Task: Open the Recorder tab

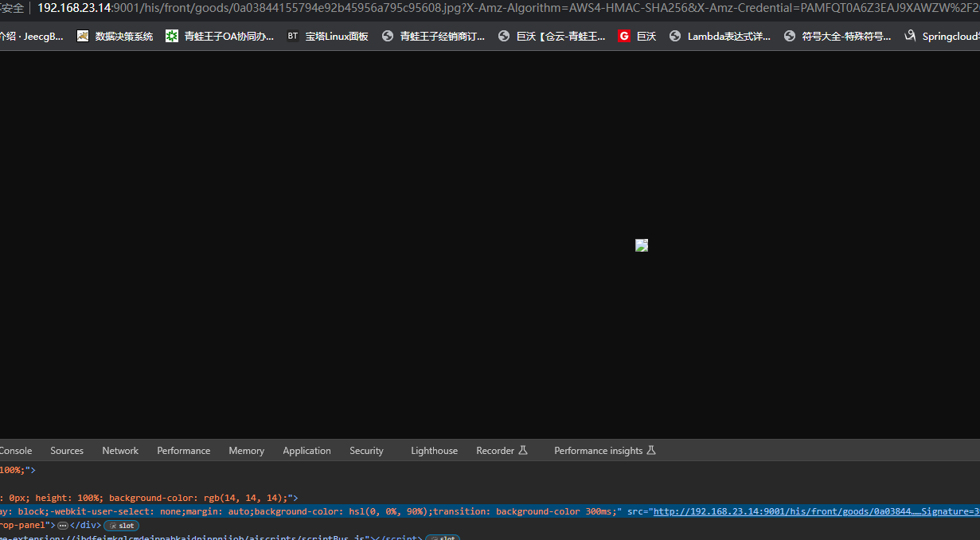Action: [502, 451]
